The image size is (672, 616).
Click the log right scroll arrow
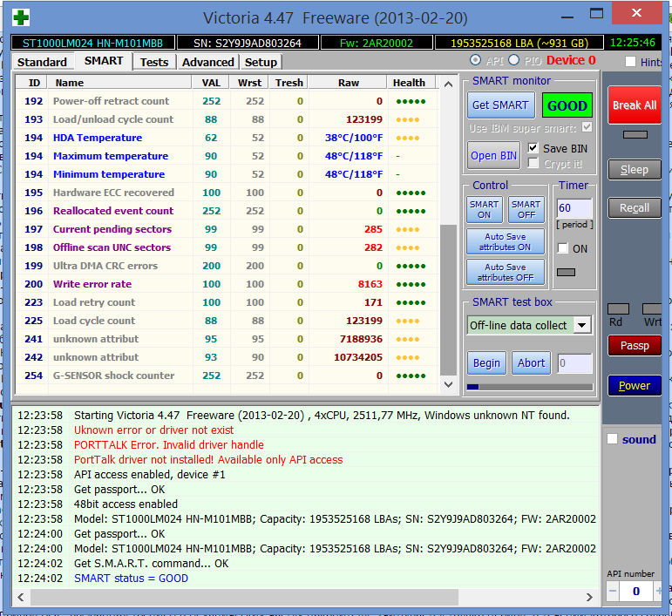coord(589,597)
